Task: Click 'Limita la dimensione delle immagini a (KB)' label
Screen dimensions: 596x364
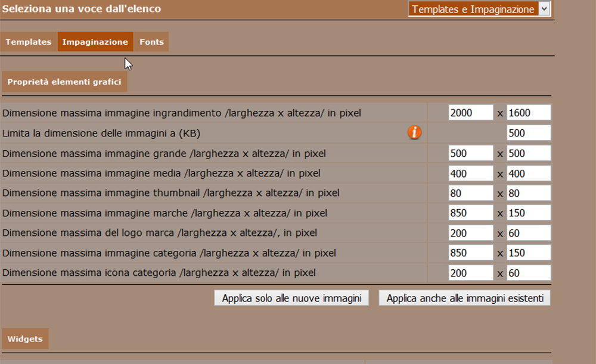Action: pos(101,133)
